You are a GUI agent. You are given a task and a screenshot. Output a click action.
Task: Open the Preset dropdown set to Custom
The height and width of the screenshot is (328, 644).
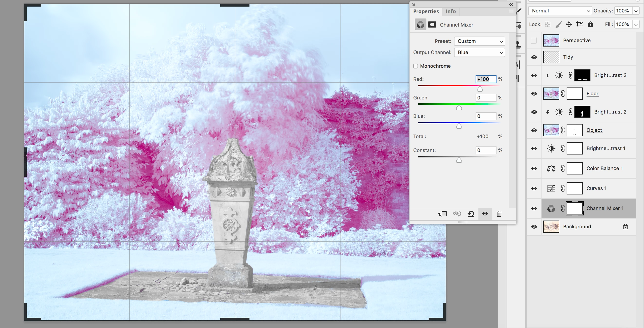479,41
